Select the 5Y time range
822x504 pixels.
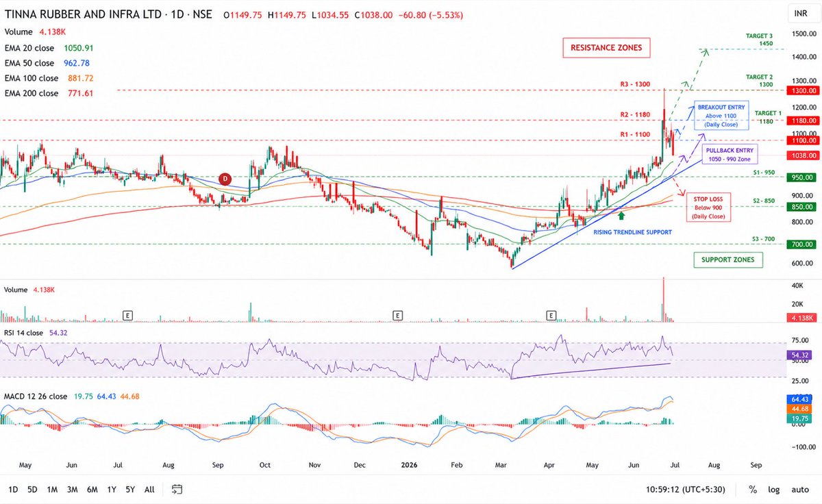[x=129, y=490]
